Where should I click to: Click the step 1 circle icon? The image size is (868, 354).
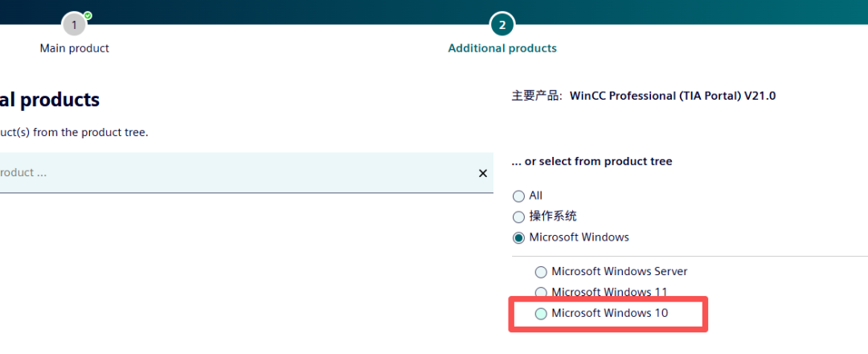74,25
